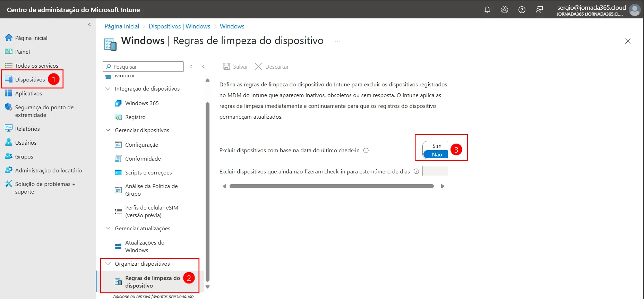Clear the Pesquisar box with X
The image size is (644, 299).
click(x=191, y=67)
